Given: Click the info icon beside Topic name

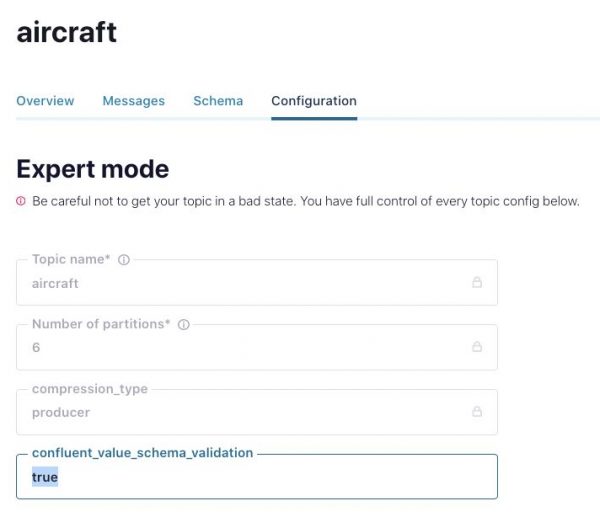Looking at the screenshot, I should tap(124, 260).
